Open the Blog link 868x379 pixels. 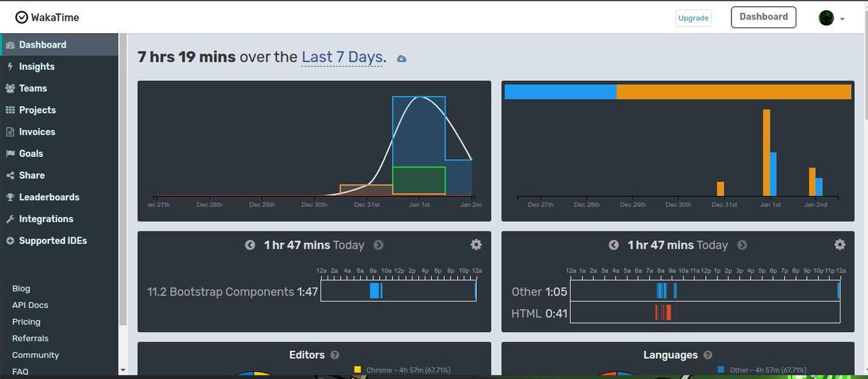21,289
